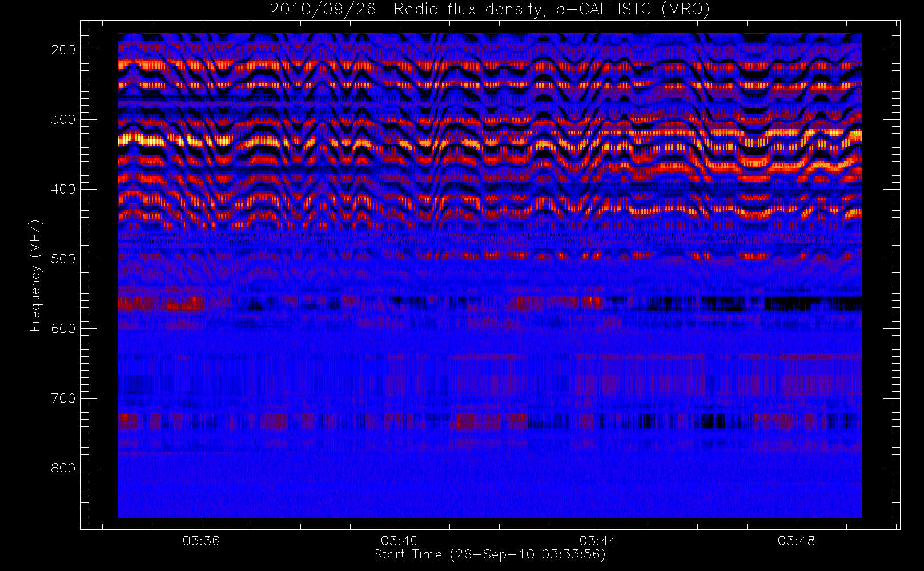Click the 500 frequency tick label

(x=63, y=259)
